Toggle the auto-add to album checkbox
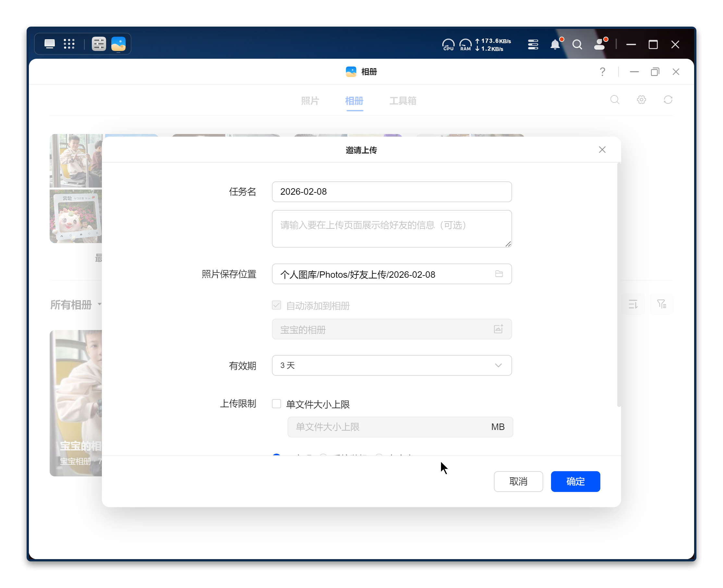723x588 pixels. point(276,305)
